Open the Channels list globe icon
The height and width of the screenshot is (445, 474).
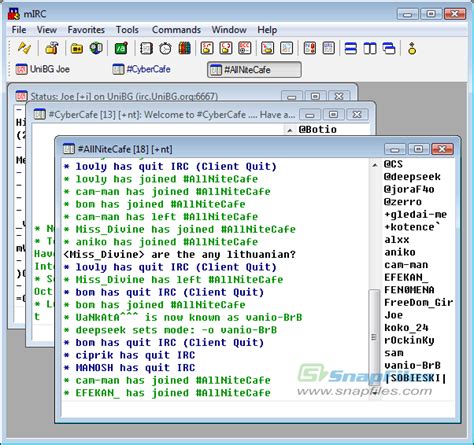[96, 48]
